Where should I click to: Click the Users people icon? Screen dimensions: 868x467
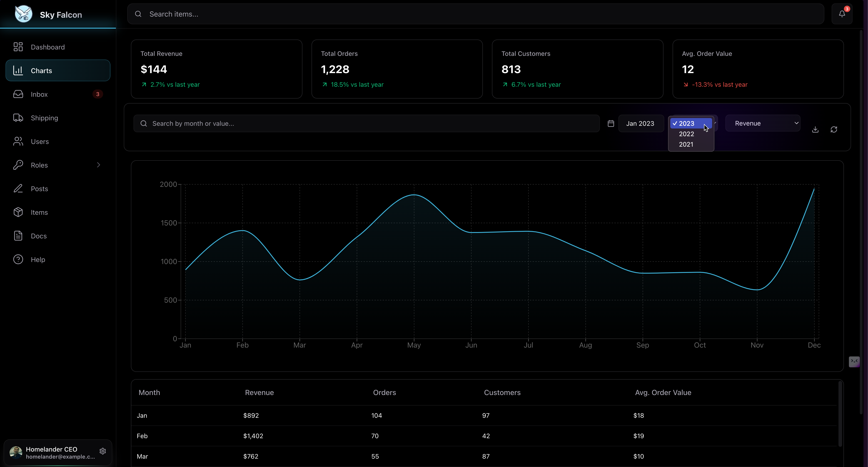coord(18,141)
